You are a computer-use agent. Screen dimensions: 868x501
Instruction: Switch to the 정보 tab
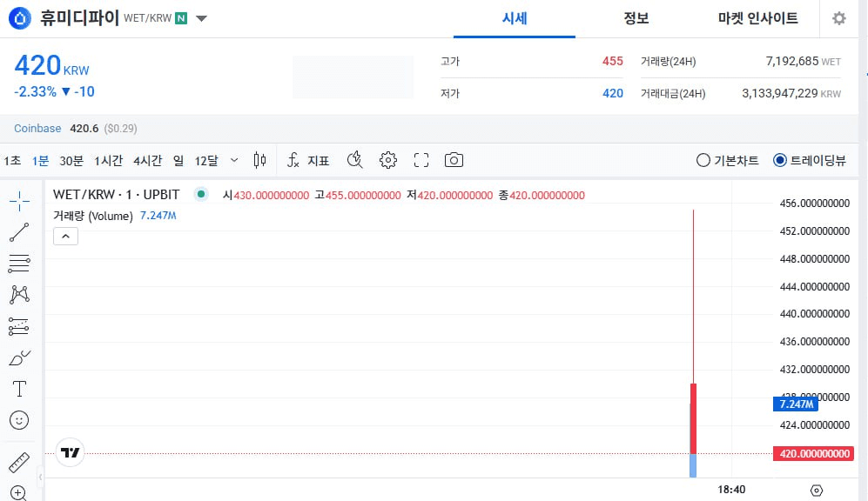tap(636, 18)
